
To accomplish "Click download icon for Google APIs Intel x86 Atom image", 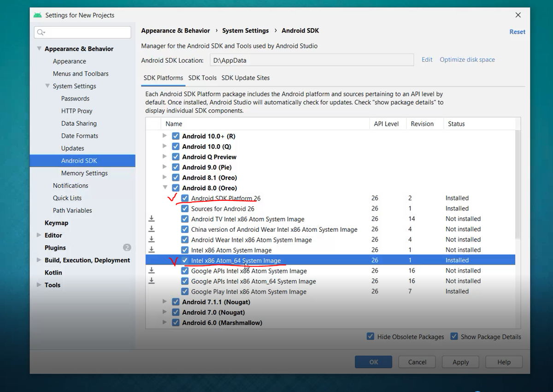I will (x=152, y=271).
